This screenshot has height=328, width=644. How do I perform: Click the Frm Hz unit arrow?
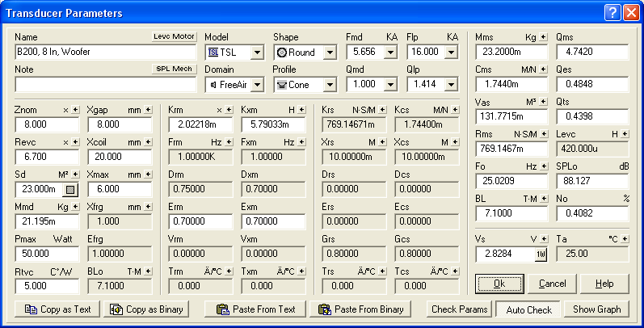(x=229, y=141)
